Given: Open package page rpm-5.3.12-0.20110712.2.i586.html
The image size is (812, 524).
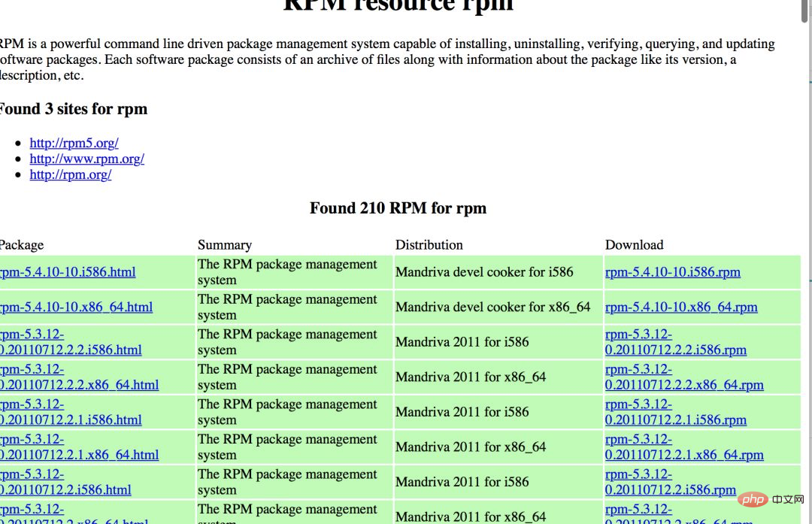Looking at the screenshot, I should pos(65,482).
